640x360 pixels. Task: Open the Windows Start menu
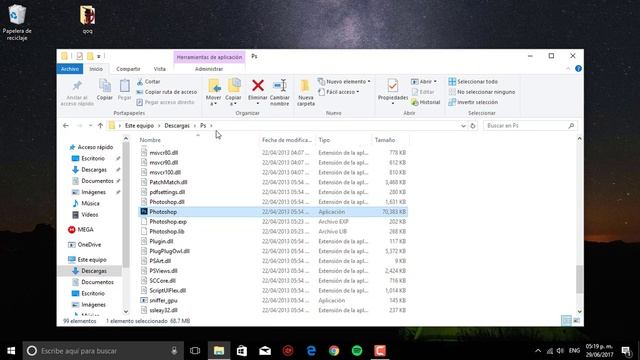pos(11,351)
